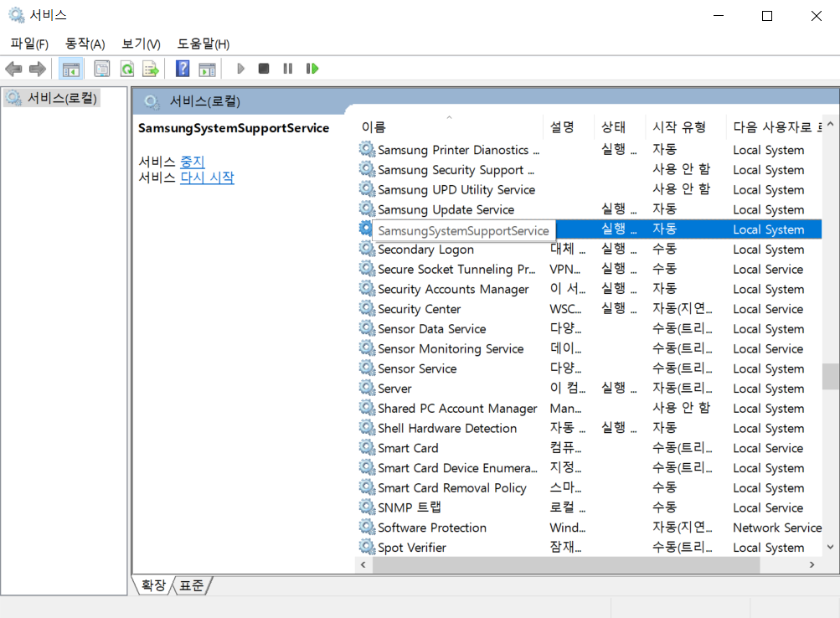Open the Properties toolbar icon
This screenshot has width=840, height=618.
102,69
